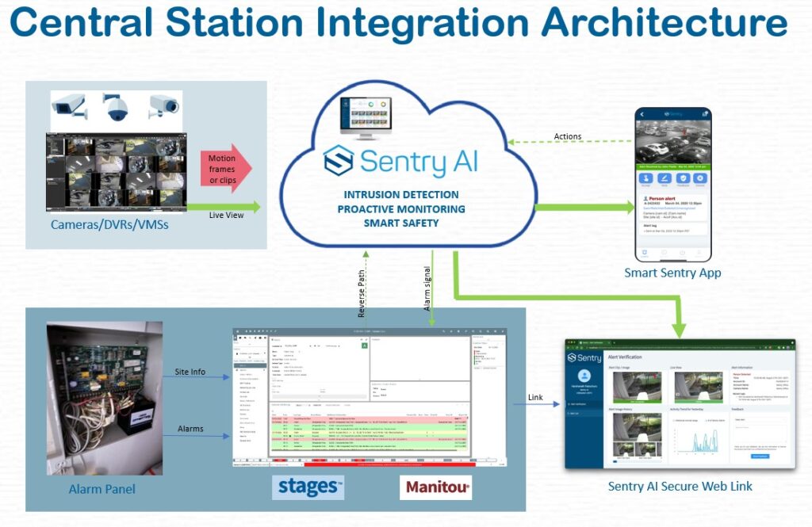Click the 'Central Station Integration Architecture' title
Screen dimensions: 812x527
click(x=399, y=21)
